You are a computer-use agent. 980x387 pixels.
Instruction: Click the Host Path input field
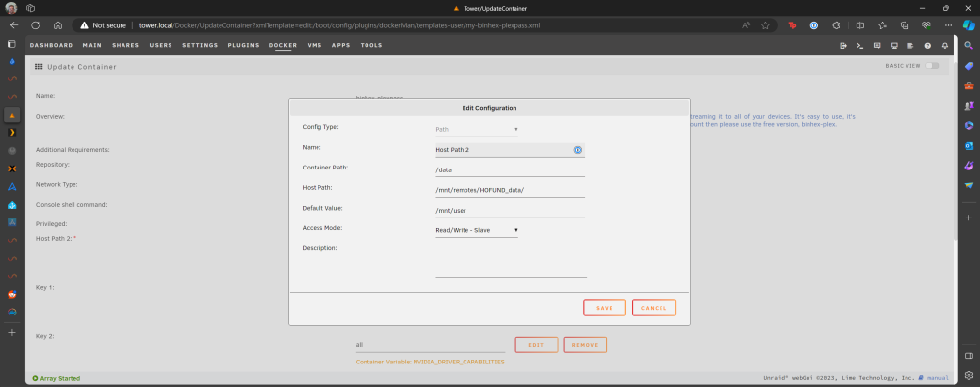(x=510, y=190)
